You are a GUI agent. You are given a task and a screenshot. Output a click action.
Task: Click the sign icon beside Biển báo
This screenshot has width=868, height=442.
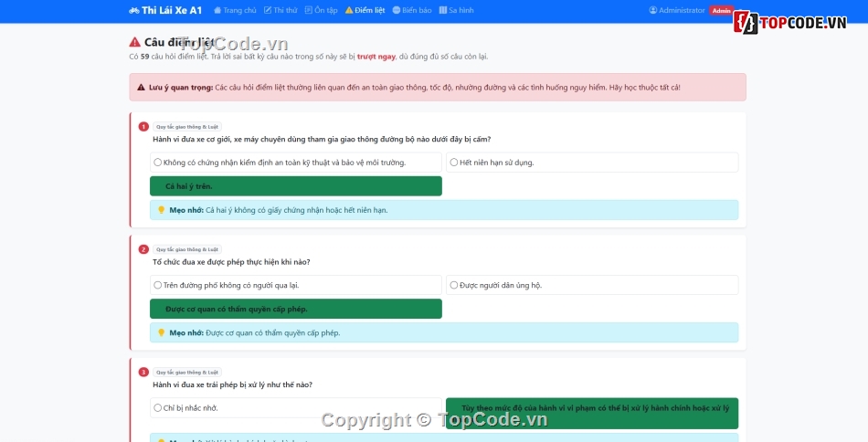coord(396,10)
